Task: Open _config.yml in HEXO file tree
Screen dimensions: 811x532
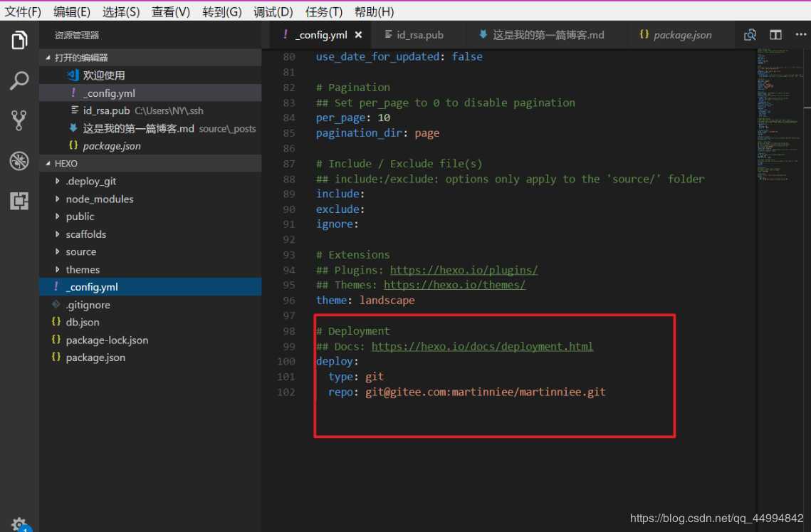Action: 150,287
